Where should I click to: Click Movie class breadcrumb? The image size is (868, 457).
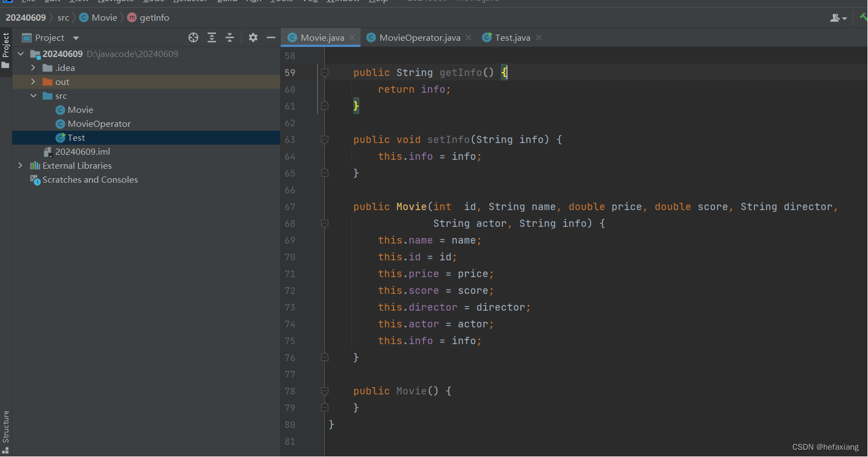tap(98, 17)
